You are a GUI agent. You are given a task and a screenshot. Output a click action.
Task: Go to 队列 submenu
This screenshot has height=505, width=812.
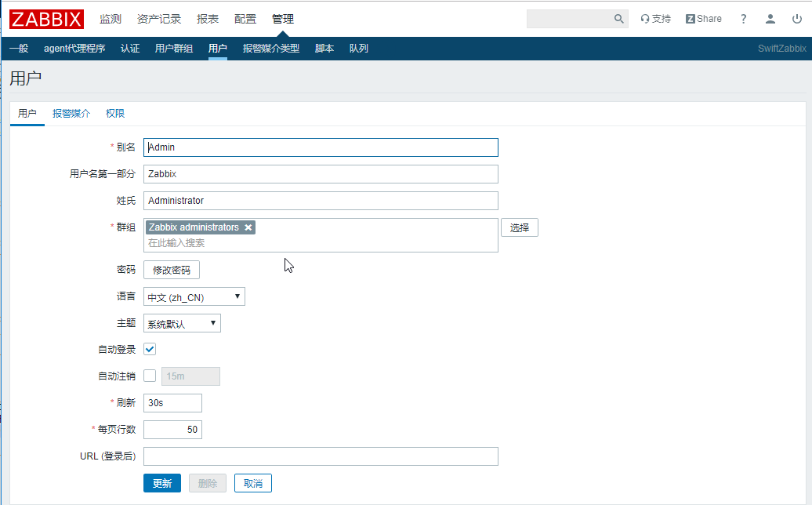tap(358, 48)
